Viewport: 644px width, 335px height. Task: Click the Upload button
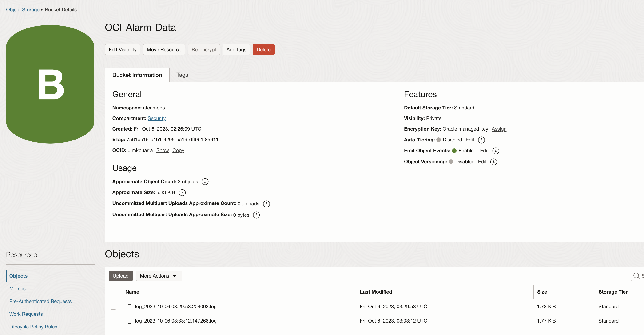click(x=120, y=276)
